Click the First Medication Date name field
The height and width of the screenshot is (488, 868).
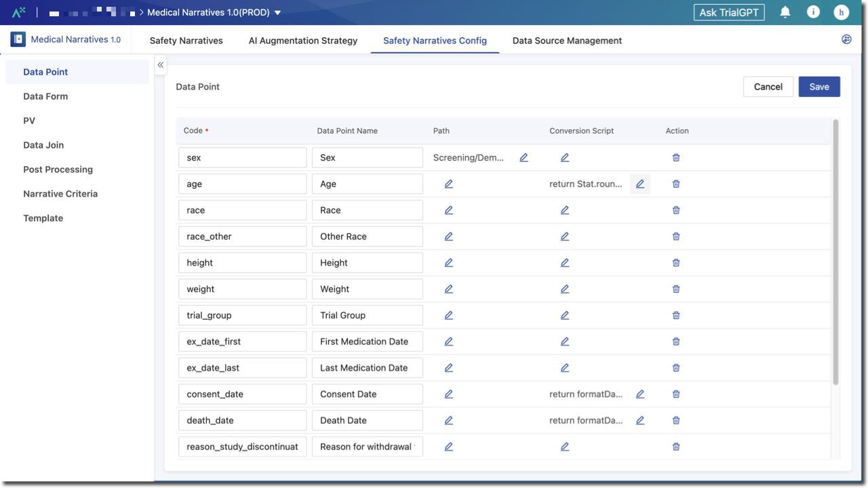[x=368, y=342]
